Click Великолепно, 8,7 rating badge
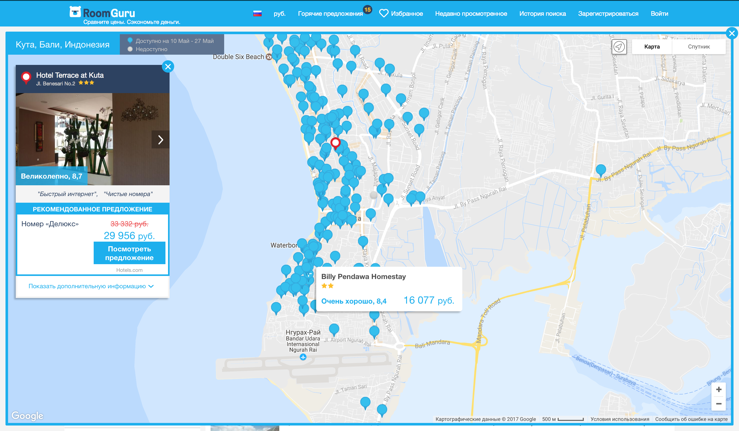 (51, 176)
